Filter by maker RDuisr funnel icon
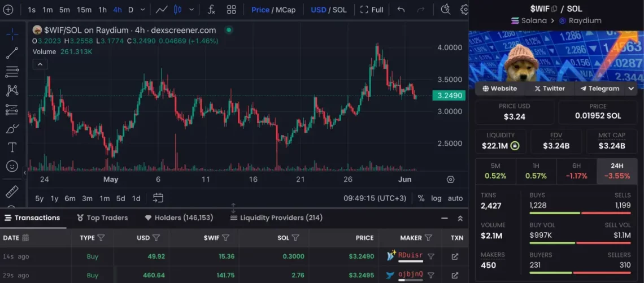 click(430, 256)
